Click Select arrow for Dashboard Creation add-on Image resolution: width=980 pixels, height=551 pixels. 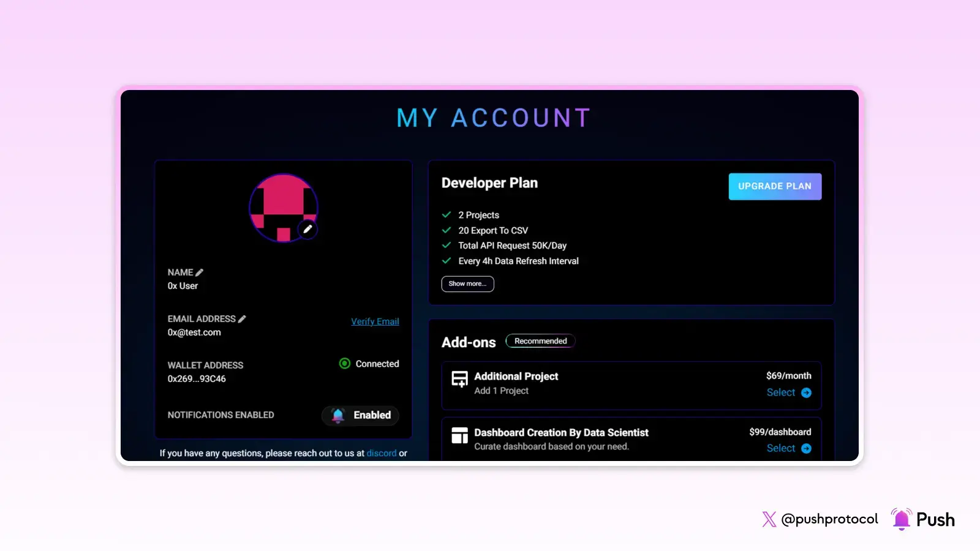click(807, 448)
